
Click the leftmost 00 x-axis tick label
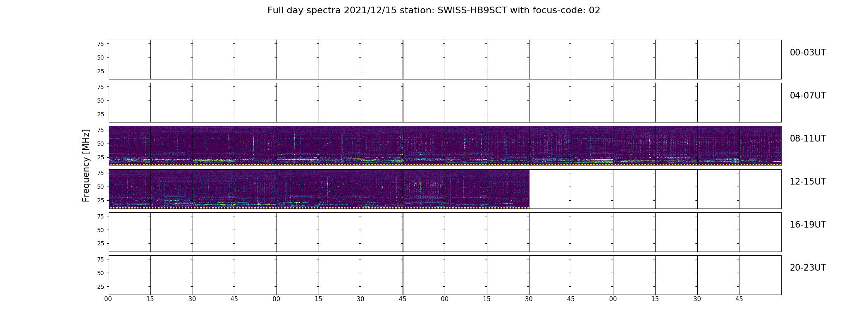[108, 299]
